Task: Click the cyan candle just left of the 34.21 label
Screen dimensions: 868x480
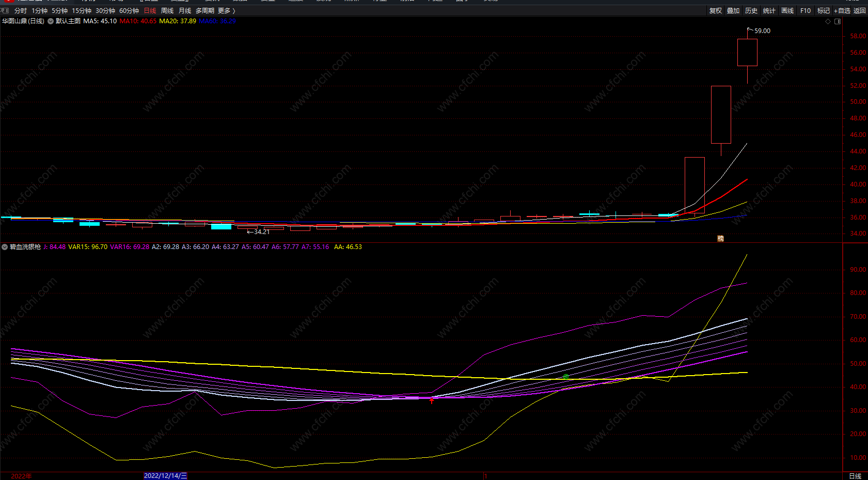Action: click(x=221, y=226)
